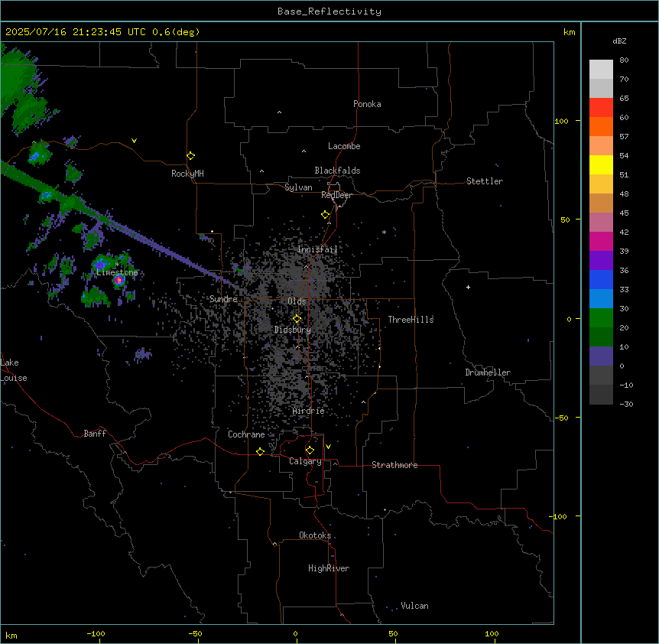Click the Lacombe city label
659x644 pixels.
[x=344, y=146]
